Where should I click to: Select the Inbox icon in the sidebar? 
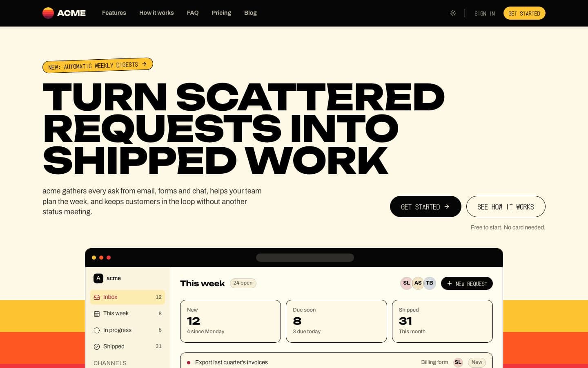click(97, 297)
